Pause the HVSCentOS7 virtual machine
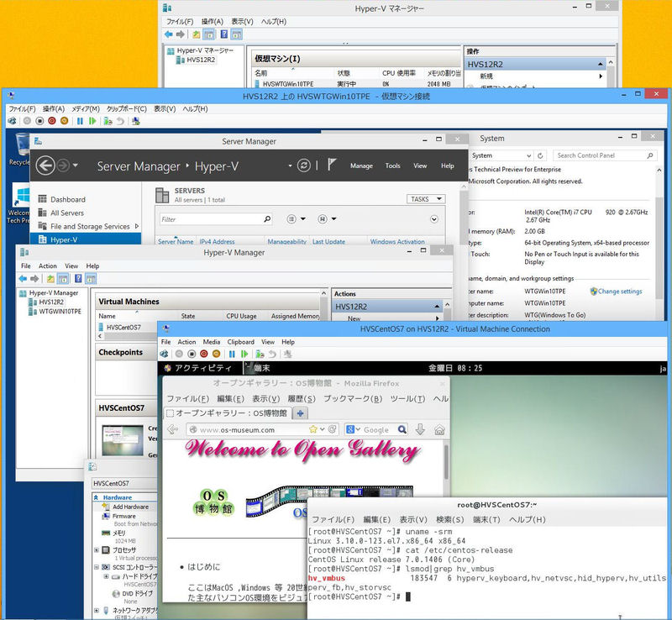672x620 pixels. click(x=232, y=354)
